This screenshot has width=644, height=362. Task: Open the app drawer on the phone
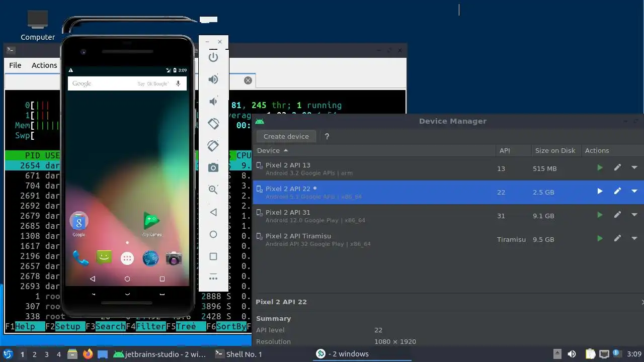[127, 258]
